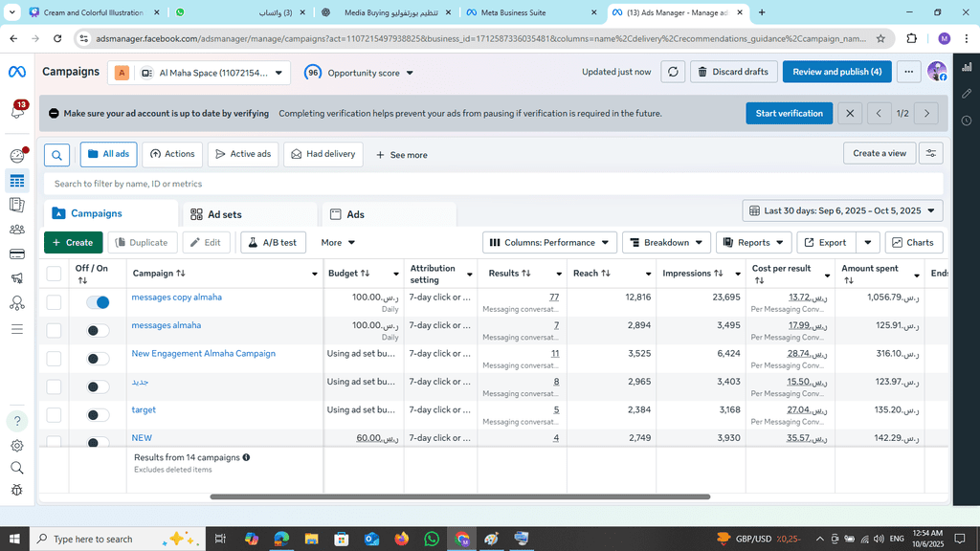Dismiss the verification banner with X
The image size is (980, 551).
tap(849, 113)
